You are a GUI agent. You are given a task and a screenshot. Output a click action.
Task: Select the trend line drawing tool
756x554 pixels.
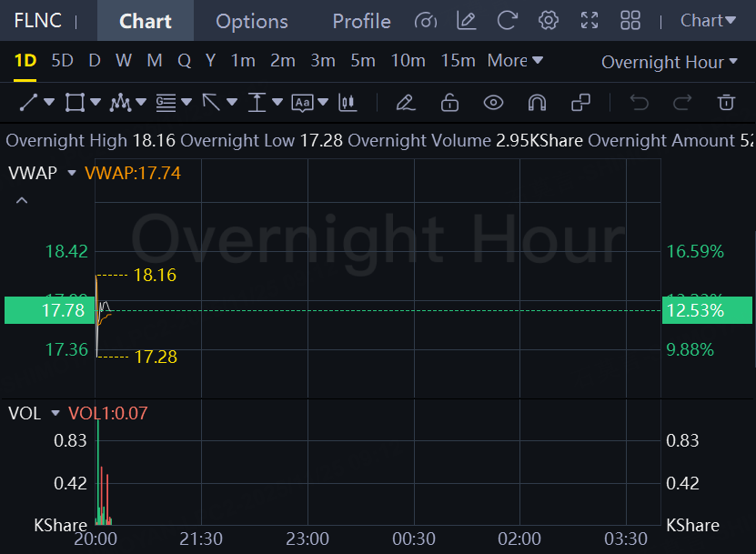click(x=28, y=103)
